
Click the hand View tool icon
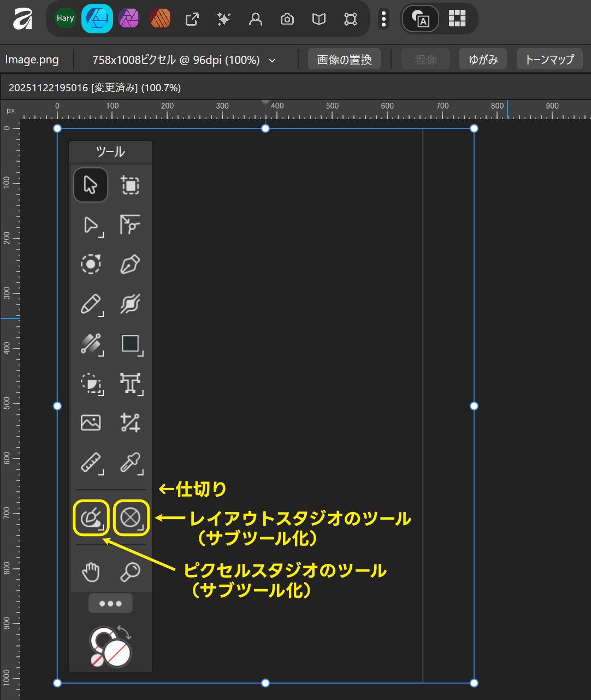91,572
